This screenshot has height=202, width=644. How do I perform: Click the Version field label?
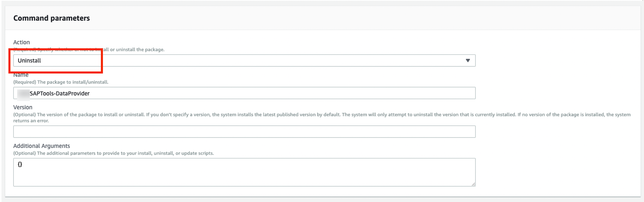click(x=23, y=107)
